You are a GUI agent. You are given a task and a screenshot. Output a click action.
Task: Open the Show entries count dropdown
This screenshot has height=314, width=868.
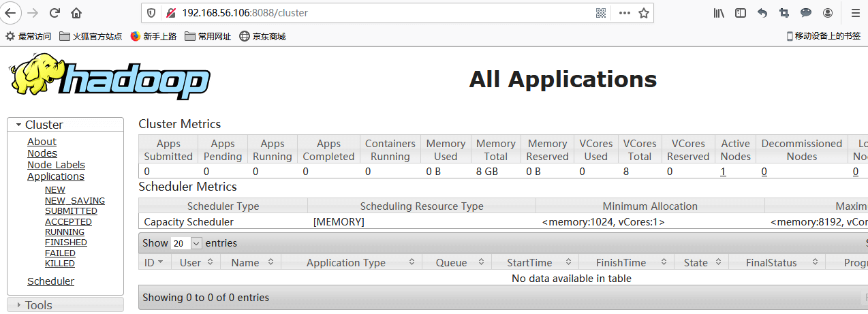187,243
